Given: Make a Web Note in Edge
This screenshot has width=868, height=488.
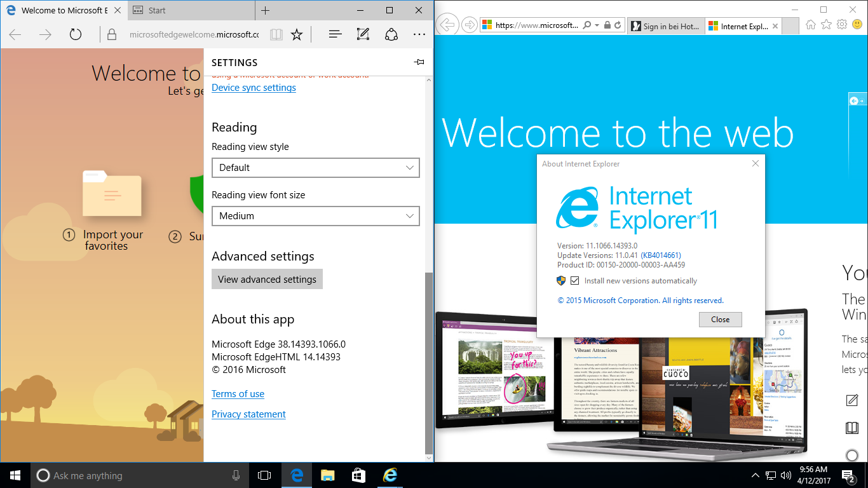Looking at the screenshot, I should point(363,35).
